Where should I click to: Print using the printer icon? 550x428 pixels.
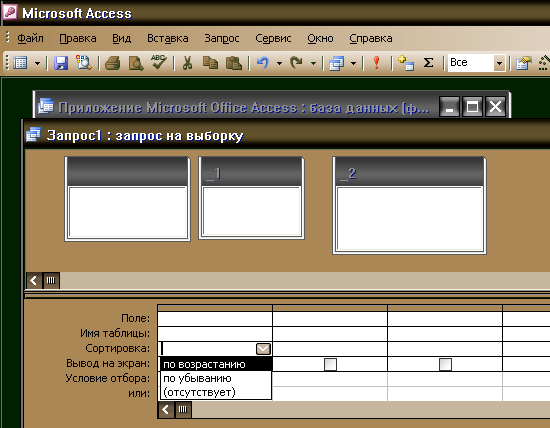[113, 63]
